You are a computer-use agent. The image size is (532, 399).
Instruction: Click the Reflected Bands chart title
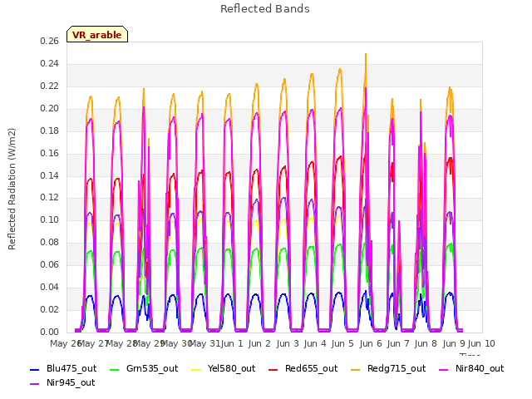click(x=265, y=9)
